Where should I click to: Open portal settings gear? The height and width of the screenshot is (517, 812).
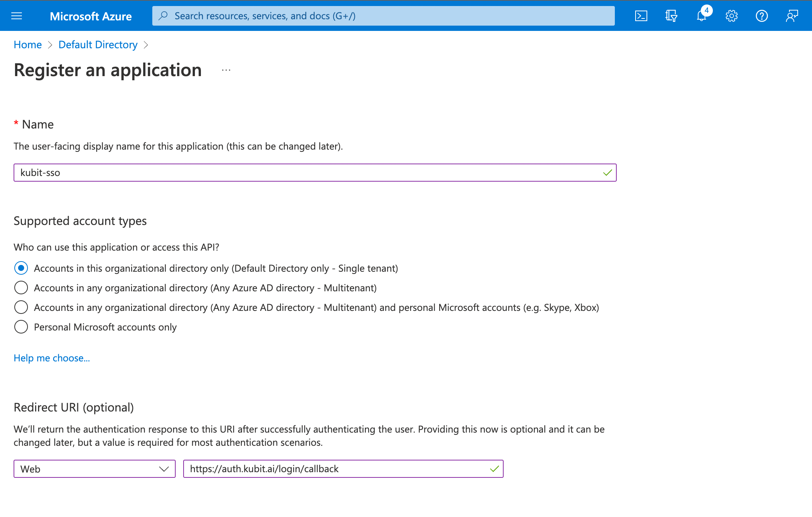tap(731, 16)
